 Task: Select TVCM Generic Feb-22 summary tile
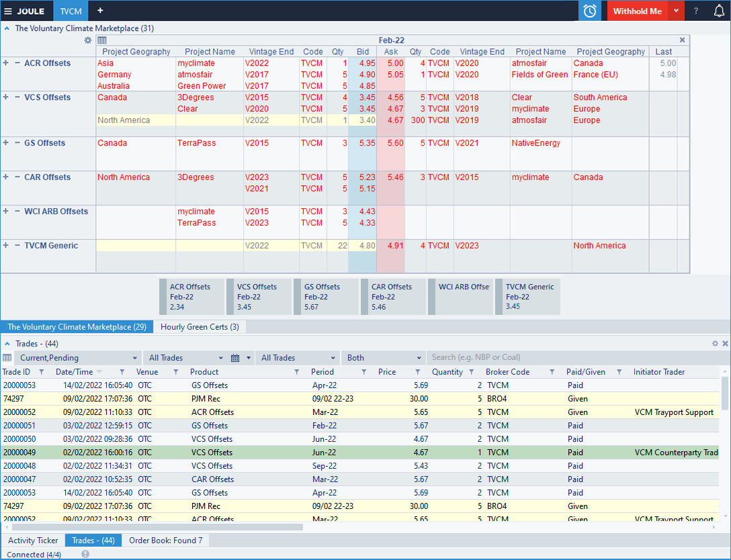pyautogui.click(x=527, y=297)
